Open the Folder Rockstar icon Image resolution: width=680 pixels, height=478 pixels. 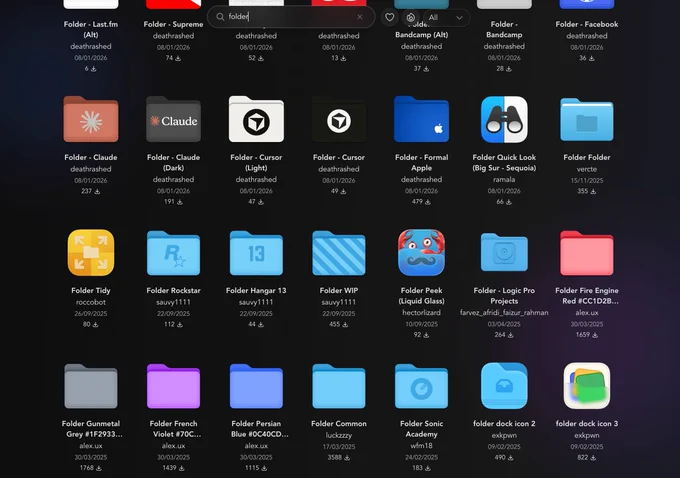pyautogui.click(x=173, y=253)
